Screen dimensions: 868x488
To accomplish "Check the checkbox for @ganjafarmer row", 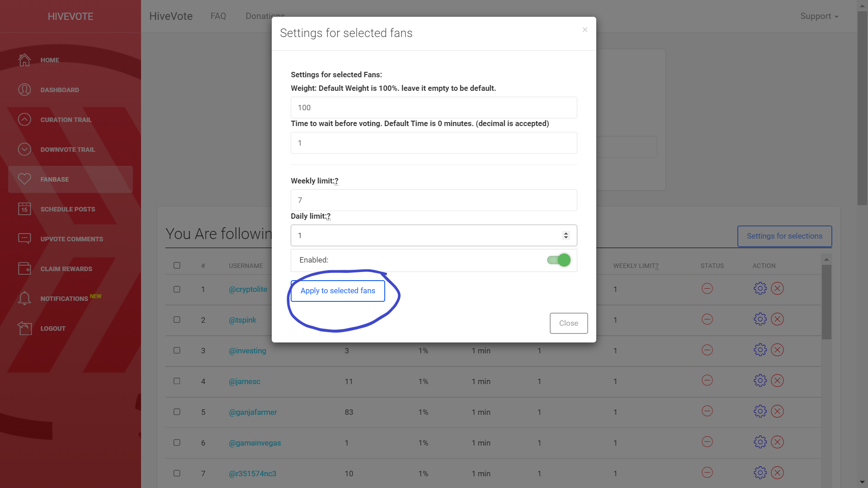I will coord(177,412).
